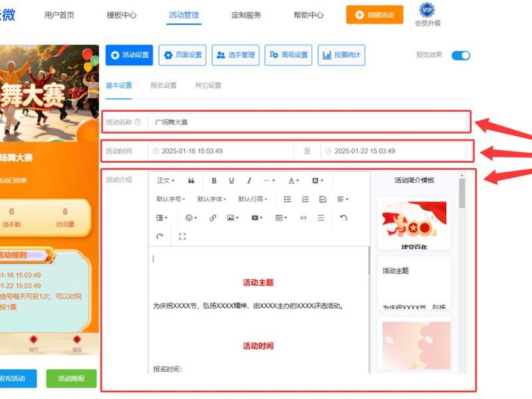This screenshot has width=532, height=399.
Task: Click the 报名时间: line in editor
Action: (168, 369)
